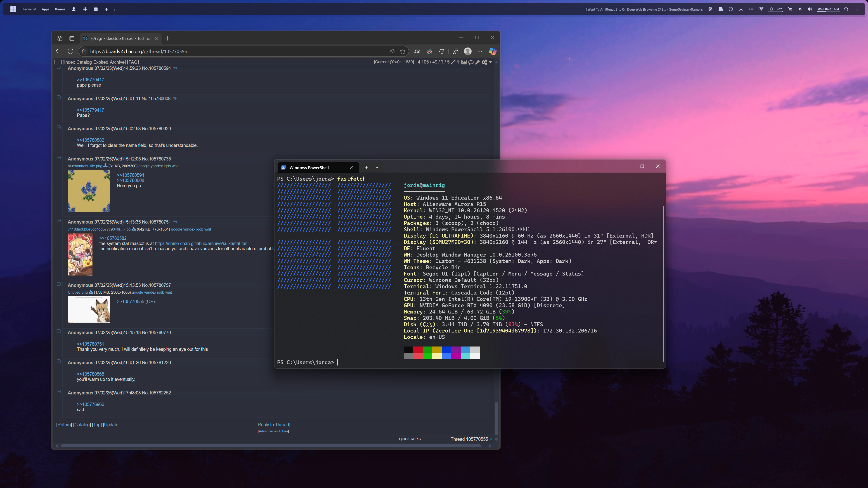Open the 4chan header dropdown triangle menu

click(x=490, y=62)
